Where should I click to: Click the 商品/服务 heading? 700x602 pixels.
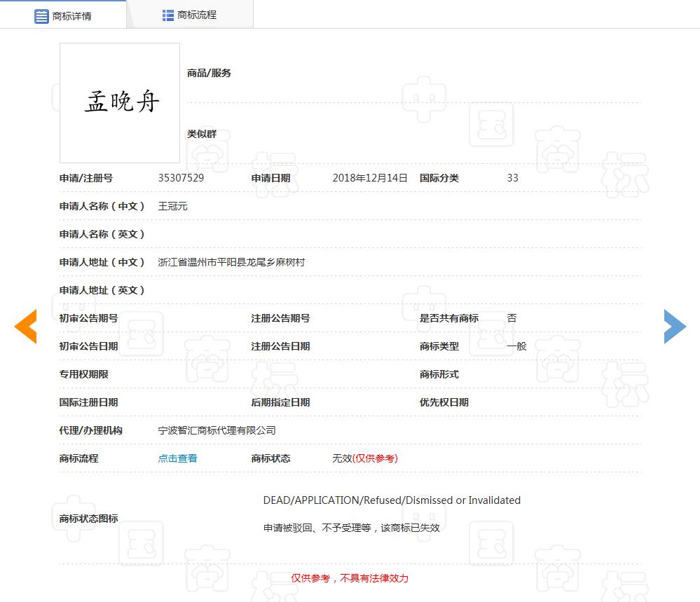pyautogui.click(x=209, y=73)
